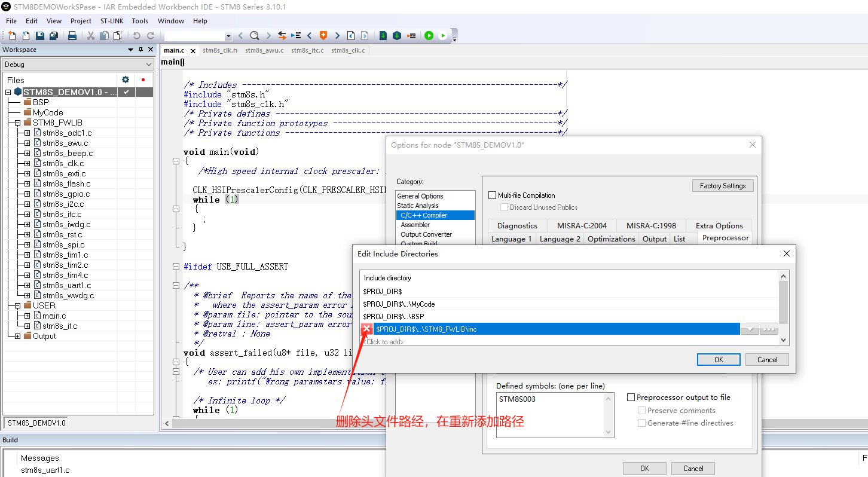Viewport: 868px width, 477px height.
Task: Click the Undo toolbar icon
Action: click(136, 36)
